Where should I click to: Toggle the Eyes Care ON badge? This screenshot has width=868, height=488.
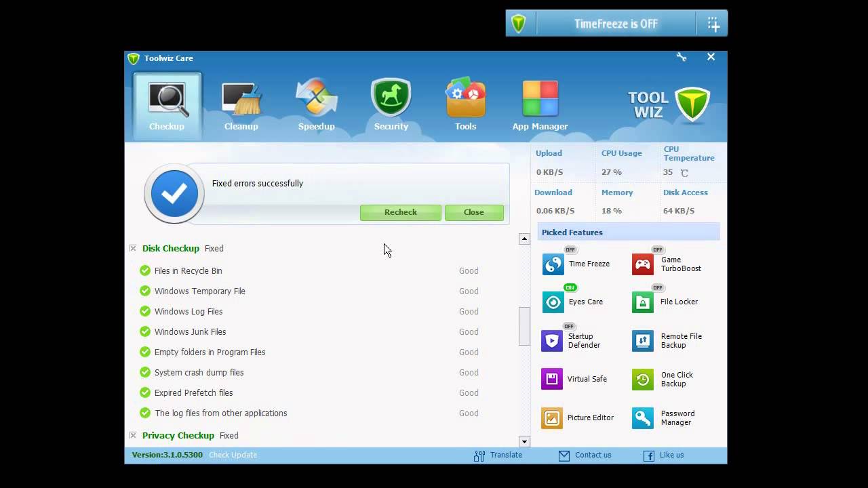[x=570, y=287]
